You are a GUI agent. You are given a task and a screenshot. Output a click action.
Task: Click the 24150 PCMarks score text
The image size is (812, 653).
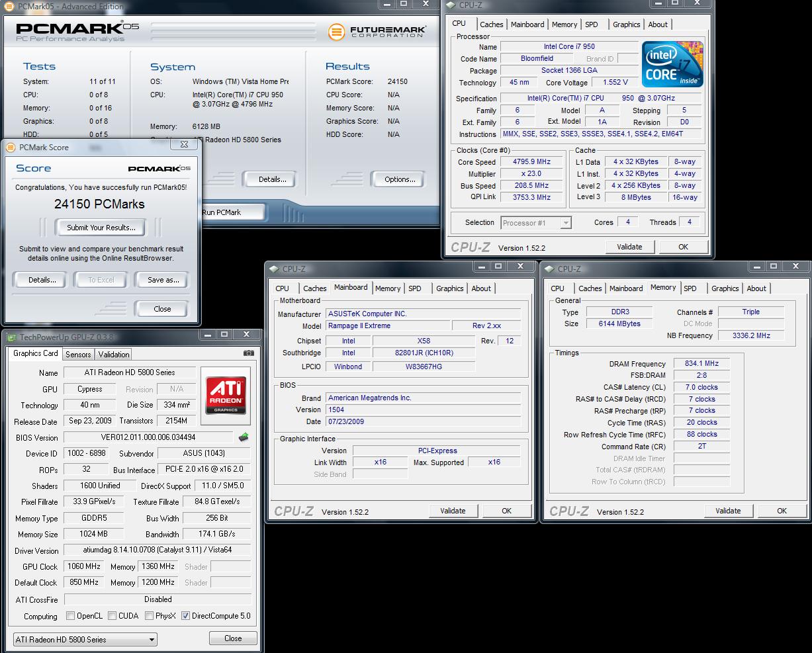point(99,204)
